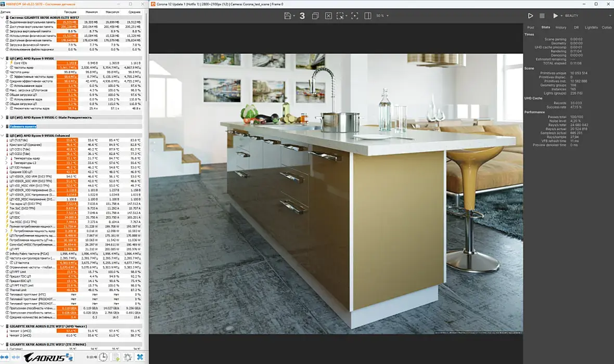This screenshot has width=614, height=364.
Task: Collapse the Ryzen 9 9950X Enhanced section
Action: coord(3,135)
